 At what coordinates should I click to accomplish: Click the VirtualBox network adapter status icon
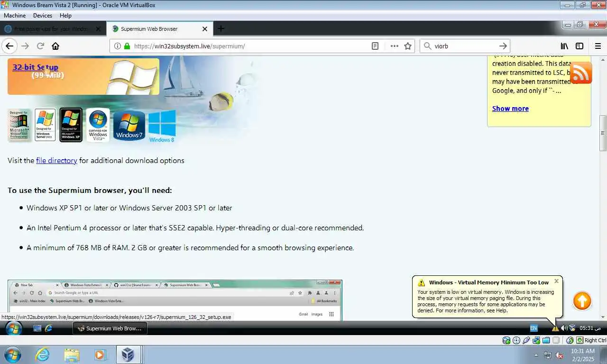pyautogui.click(x=536, y=340)
